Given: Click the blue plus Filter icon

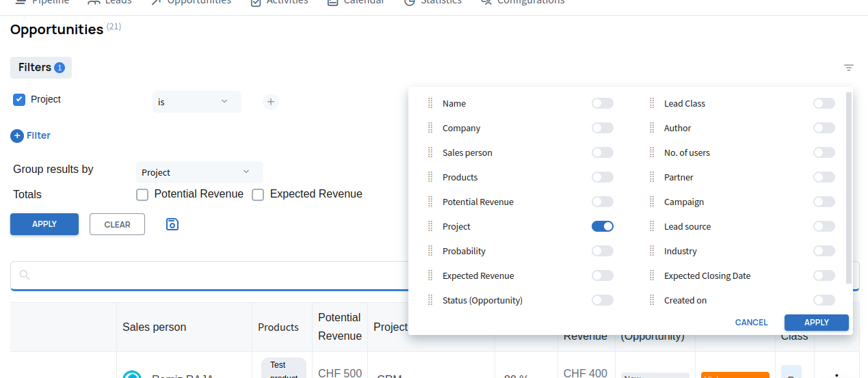Looking at the screenshot, I should 18,136.
